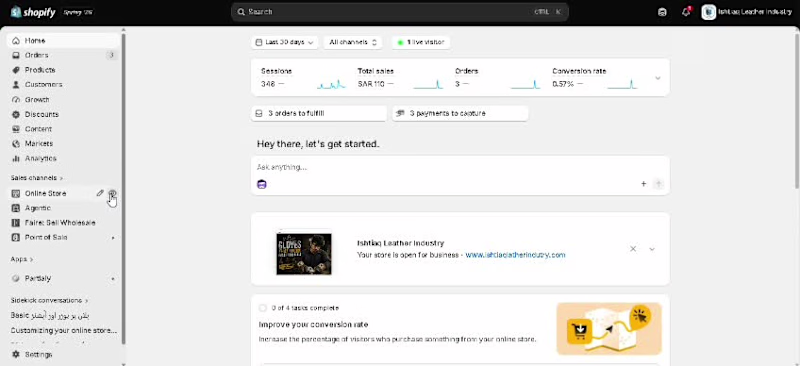Click the Ask anything input field
800x366 pixels.
(x=460, y=167)
